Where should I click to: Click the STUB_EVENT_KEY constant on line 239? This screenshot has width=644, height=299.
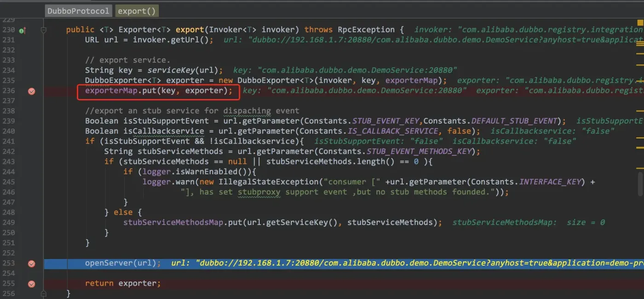point(387,121)
